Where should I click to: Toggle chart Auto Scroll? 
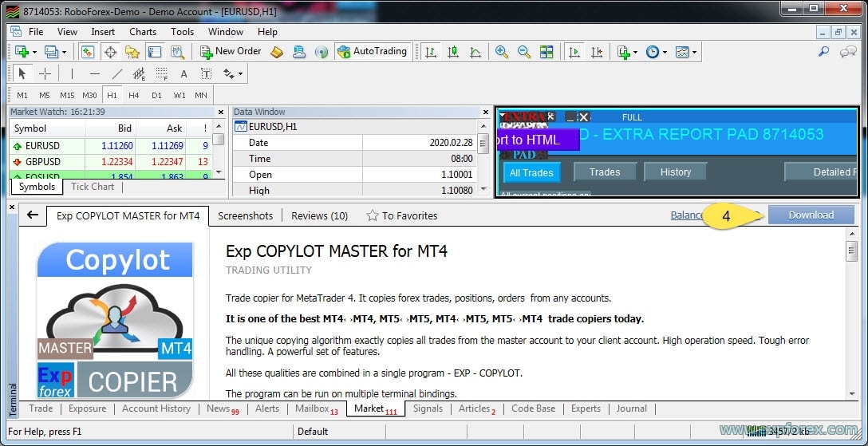point(574,52)
